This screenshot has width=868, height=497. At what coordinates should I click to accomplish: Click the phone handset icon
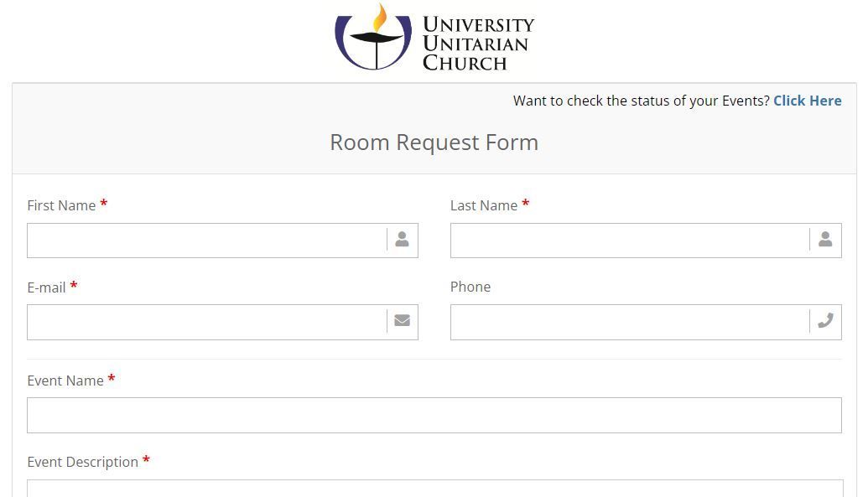pos(825,320)
